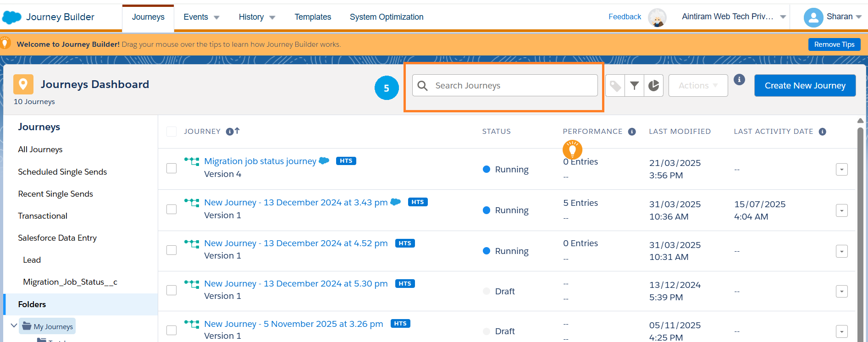Image resolution: width=868 pixels, height=342 pixels.
Task: Click the Einstein avatar icon
Action: 657,17
